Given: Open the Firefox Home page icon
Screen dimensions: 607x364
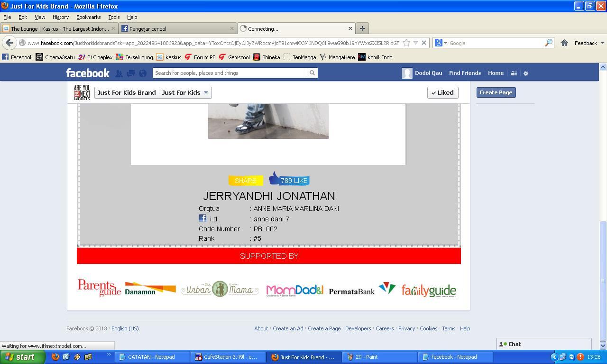Looking at the screenshot, I should tap(564, 43).
